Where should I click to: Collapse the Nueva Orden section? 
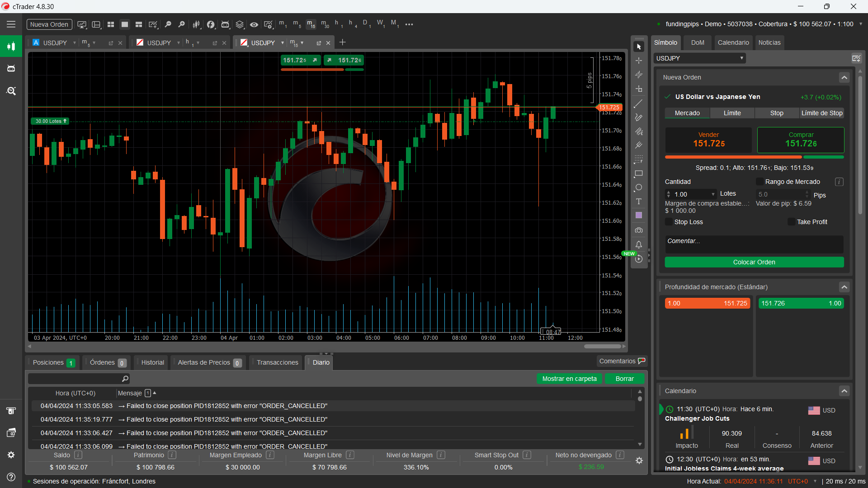point(844,77)
